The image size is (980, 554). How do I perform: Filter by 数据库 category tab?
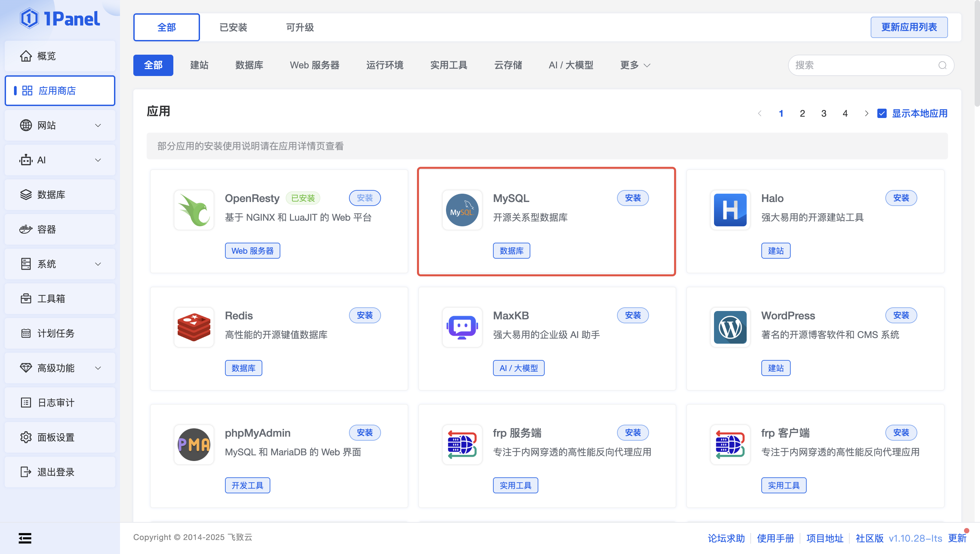[249, 65]
